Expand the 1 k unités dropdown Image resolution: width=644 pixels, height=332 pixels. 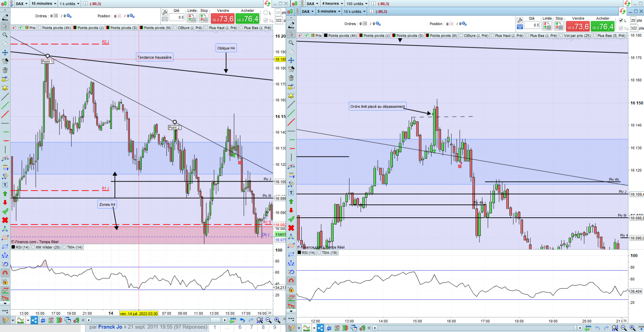(x=69, y=4)
